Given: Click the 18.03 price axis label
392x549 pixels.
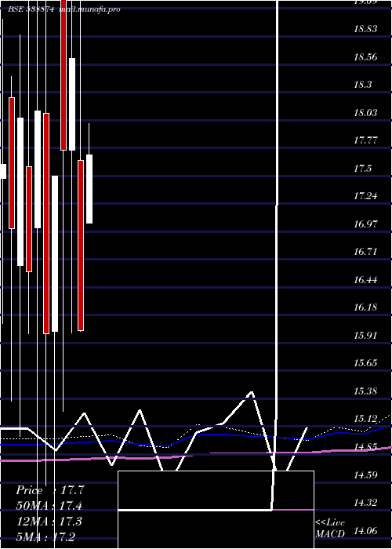Looking at the screenshot, I should (x=365, y=113).
